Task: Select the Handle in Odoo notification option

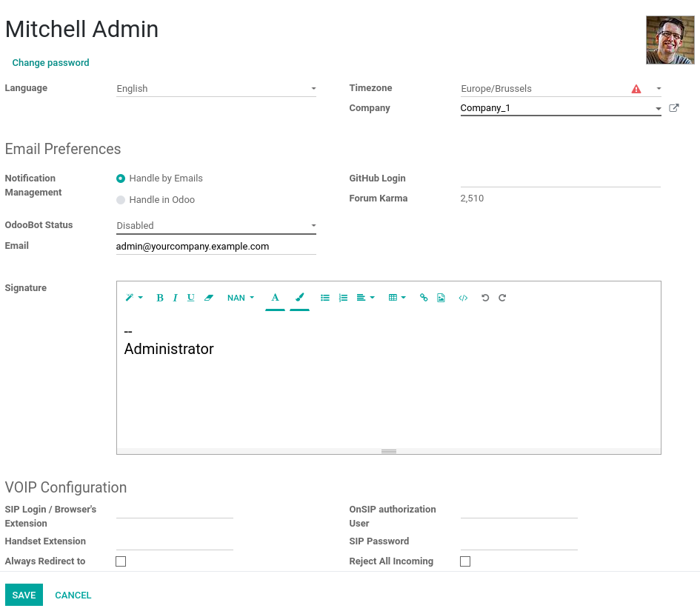Action: point(120,199)
